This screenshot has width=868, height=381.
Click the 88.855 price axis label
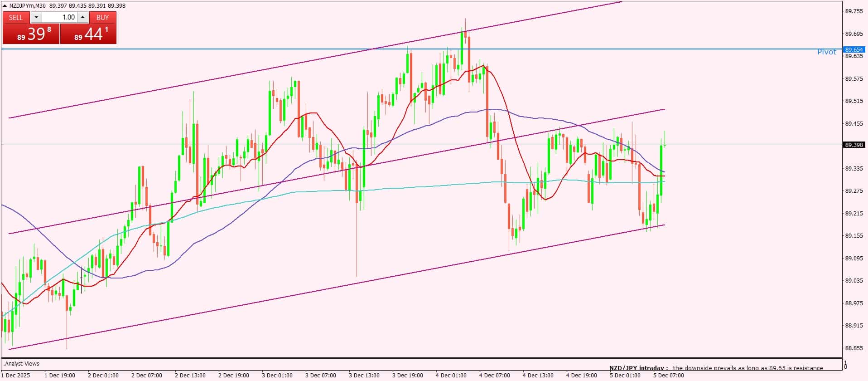854,348
